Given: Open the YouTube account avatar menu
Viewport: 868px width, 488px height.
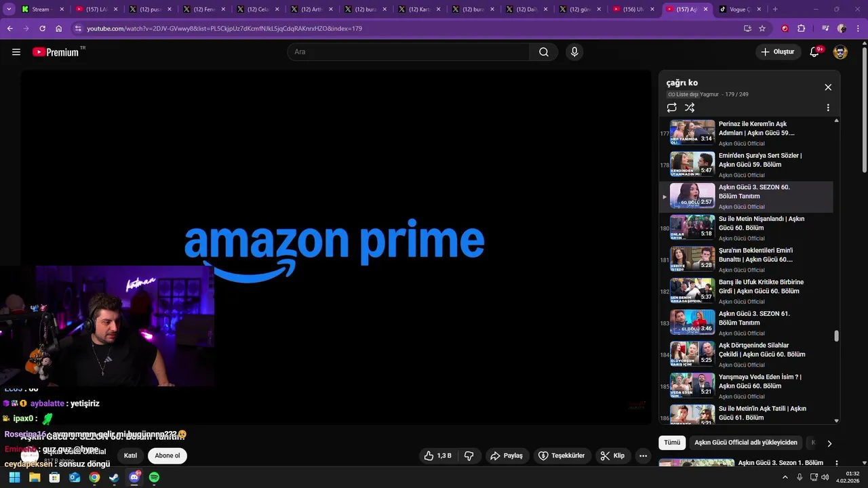Looking at the screenshot, I should 840,52.
